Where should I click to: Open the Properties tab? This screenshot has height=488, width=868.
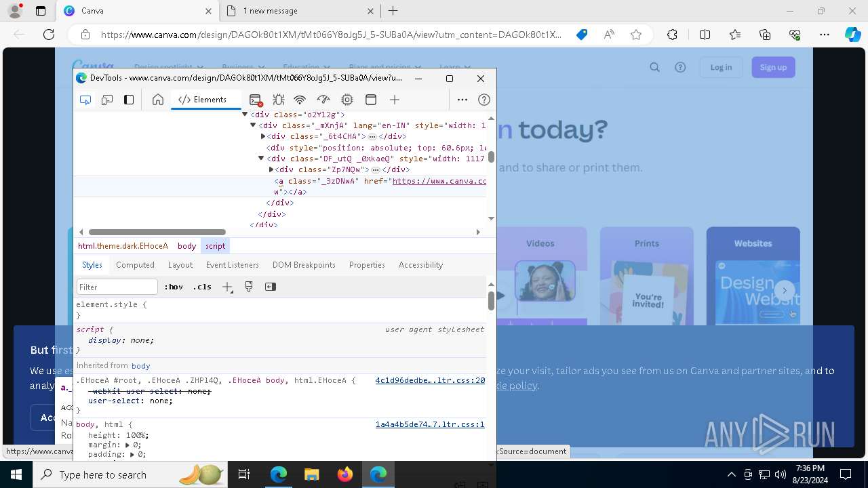point(367,265)
